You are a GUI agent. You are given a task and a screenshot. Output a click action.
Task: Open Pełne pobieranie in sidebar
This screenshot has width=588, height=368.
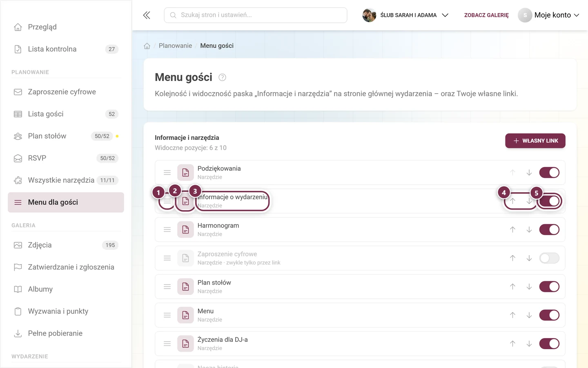66,334
